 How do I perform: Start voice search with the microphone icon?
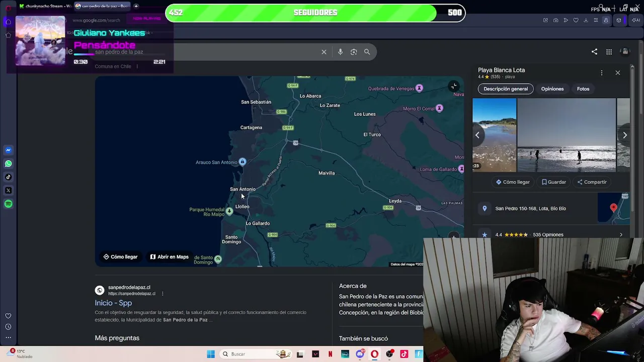coord(340,52)
